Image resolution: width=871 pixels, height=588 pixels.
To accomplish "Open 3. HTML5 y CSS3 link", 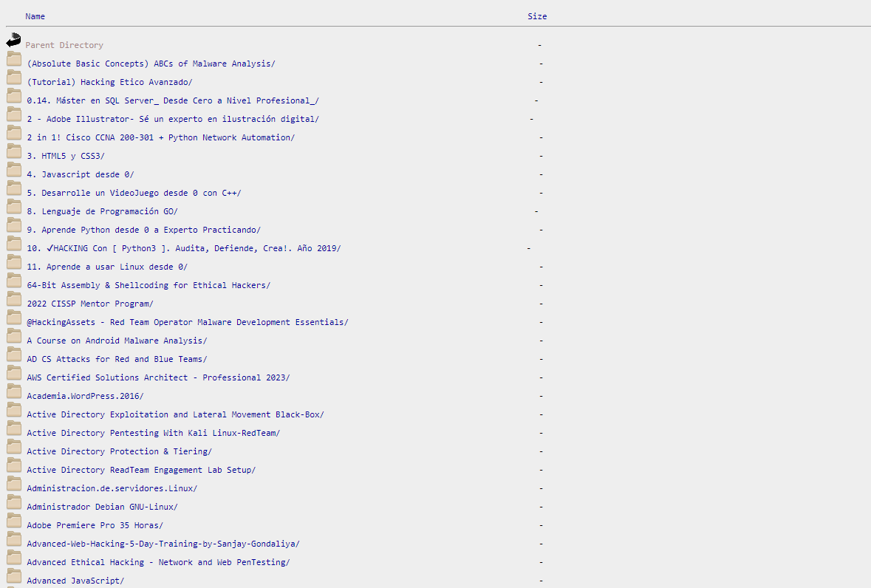I will [66, 156].
